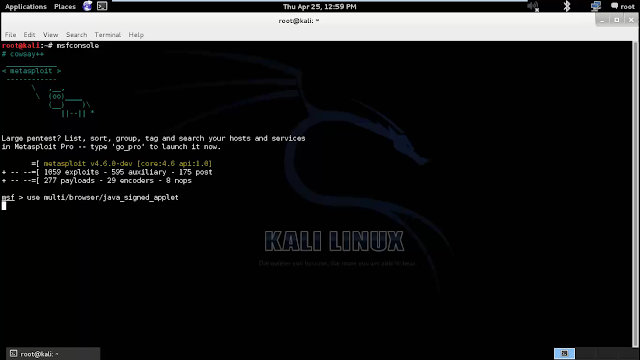
Task: Open the Iceweasel web browser launcher
Action: pyautogui.click(x=87, y=6)
